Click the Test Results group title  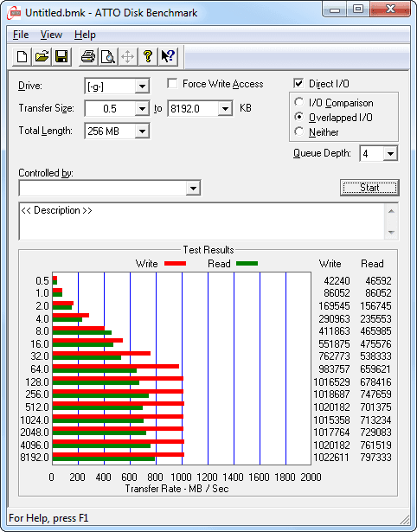pos(208,250)
